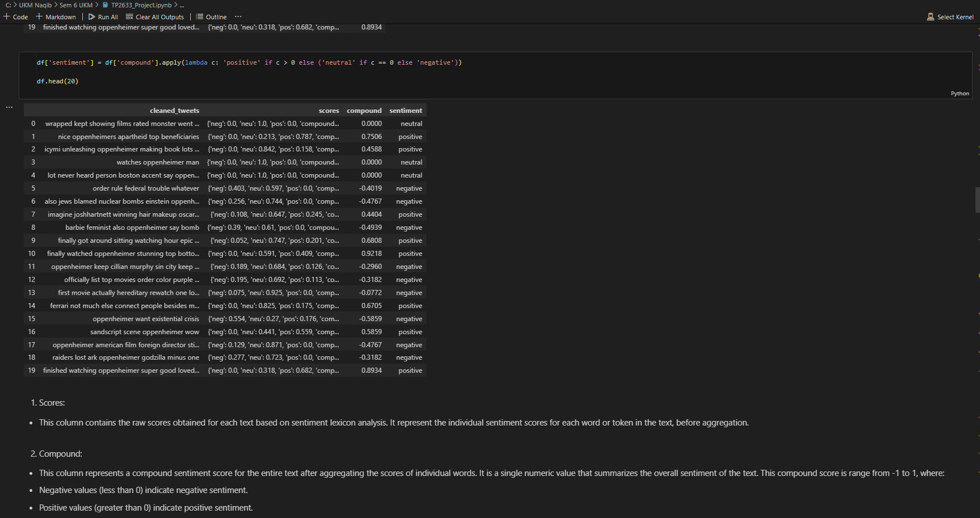Add a markdown cell with + Markdown

coord(56,16)
